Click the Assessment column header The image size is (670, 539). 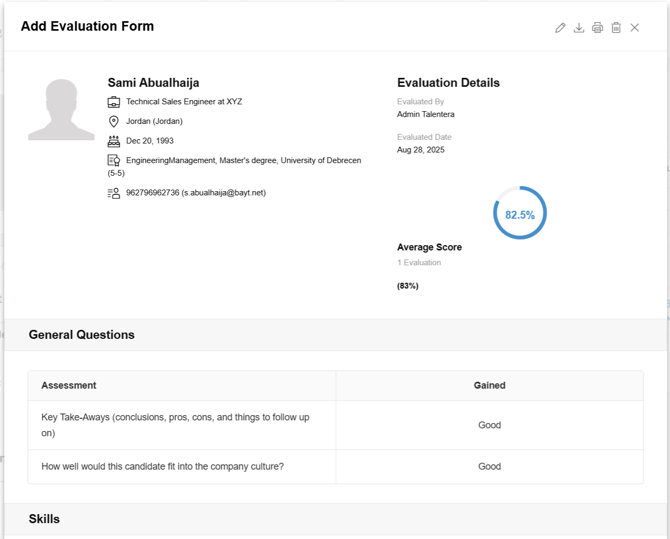click(x=69, y=385)
